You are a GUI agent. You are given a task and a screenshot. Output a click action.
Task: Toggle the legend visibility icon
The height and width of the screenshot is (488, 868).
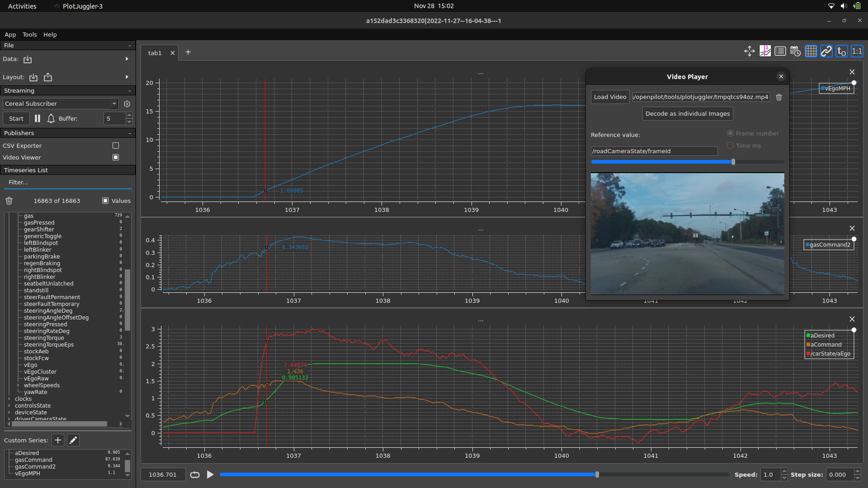coord(780,51)
